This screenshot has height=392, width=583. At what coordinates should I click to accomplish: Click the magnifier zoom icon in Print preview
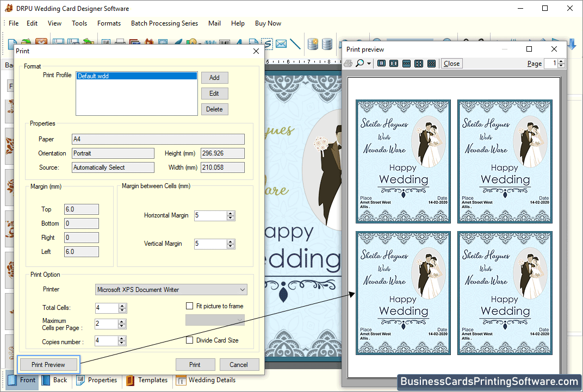pyautogui.click(x=359, y=63)
